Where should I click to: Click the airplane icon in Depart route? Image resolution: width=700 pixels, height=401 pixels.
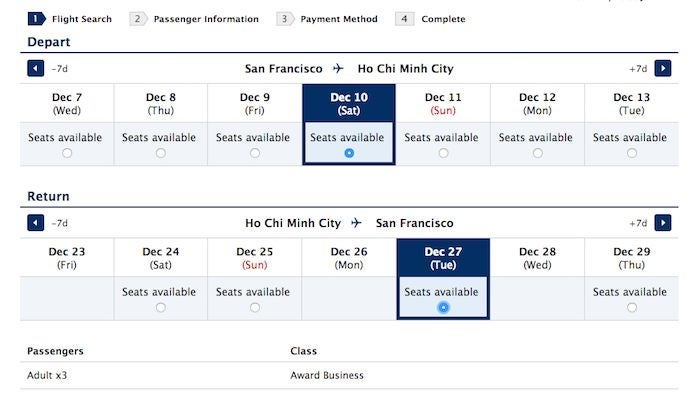339,69
